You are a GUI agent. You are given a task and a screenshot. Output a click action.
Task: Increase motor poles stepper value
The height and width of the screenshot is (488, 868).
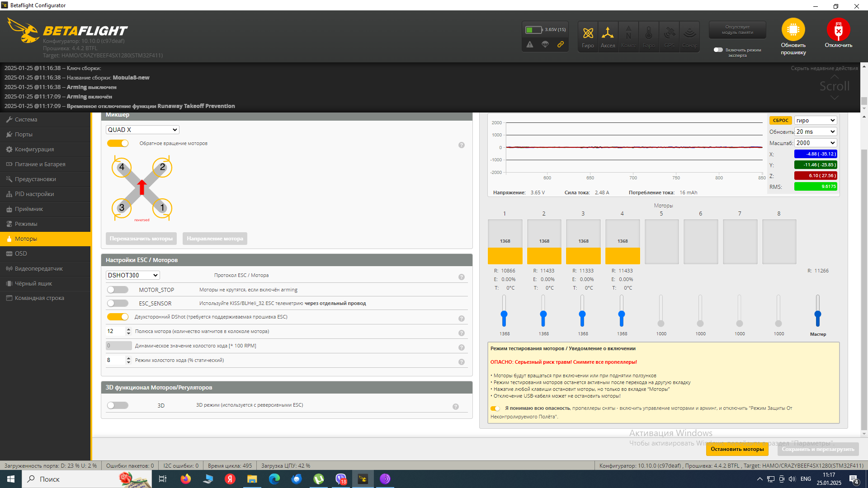pos(128,329)
